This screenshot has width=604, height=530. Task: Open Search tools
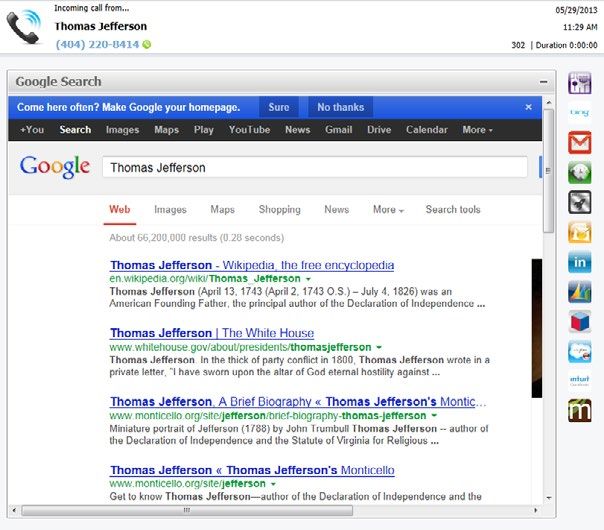453,210
